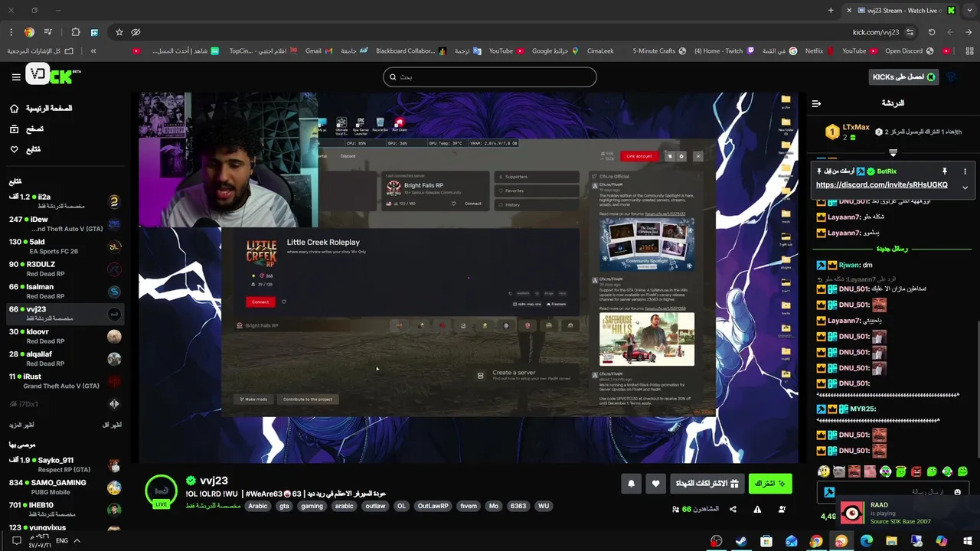This screenshot has width=980, height=551.
Task: Click the Subscribe green button
Action: pyautogui.click(x=770, y=484)
